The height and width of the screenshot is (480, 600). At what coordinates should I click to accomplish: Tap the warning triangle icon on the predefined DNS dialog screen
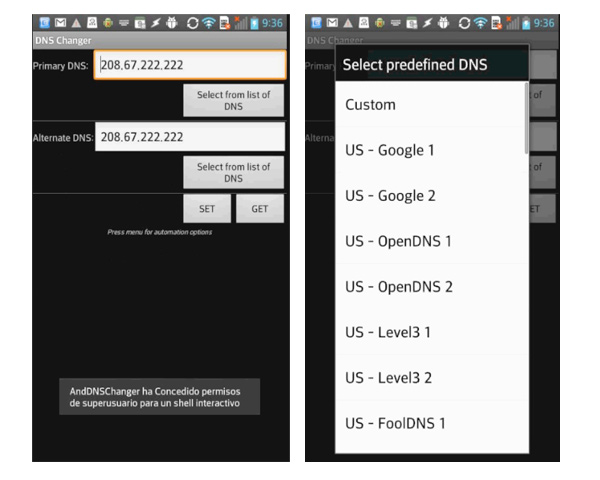click(x=348, y=23)
